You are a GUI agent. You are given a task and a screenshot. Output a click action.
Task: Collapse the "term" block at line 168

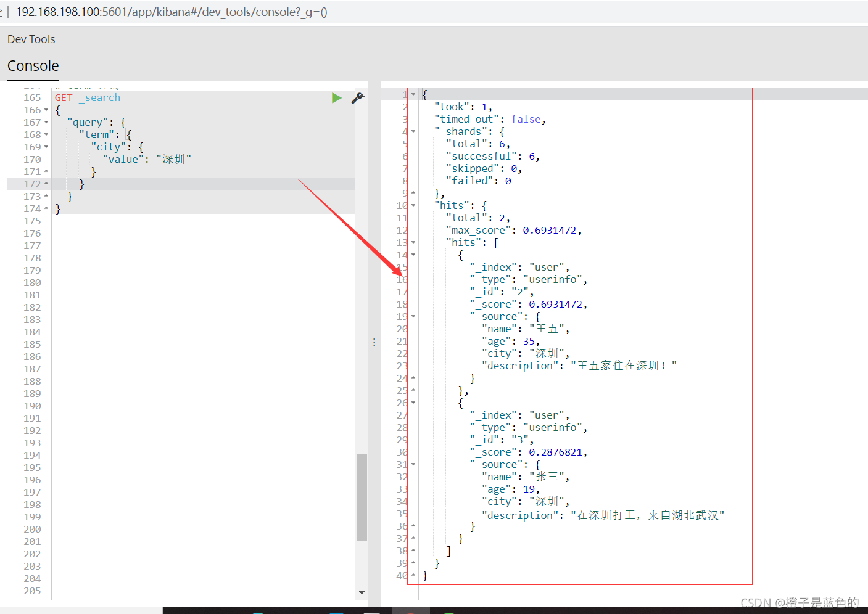[x=46, y=135]
